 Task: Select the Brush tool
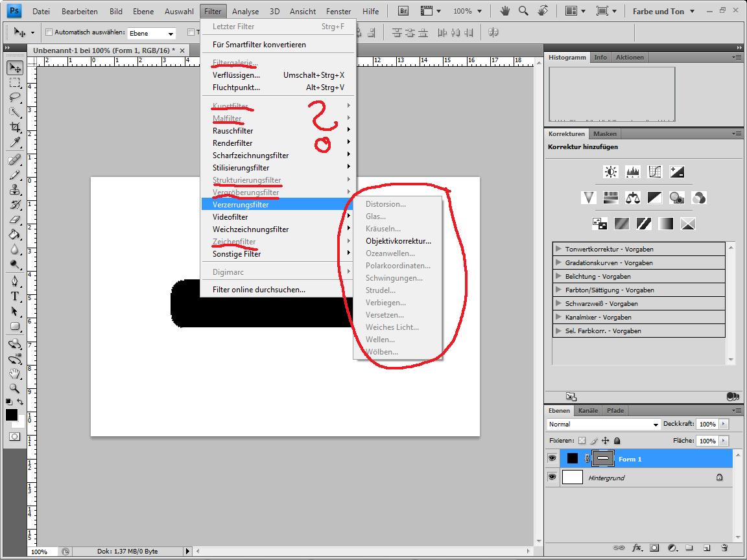(15, 175)
